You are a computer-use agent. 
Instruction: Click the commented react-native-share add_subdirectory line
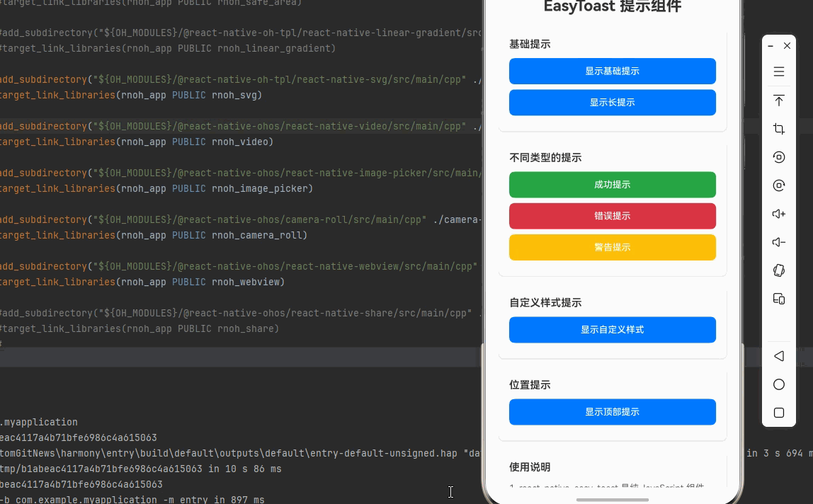coord(241,313)
